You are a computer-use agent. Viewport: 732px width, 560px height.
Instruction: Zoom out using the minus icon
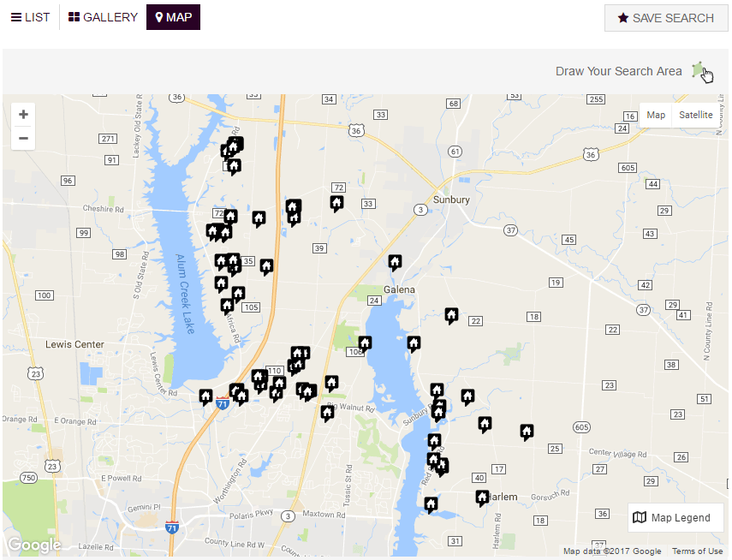(x=23, y=138)
